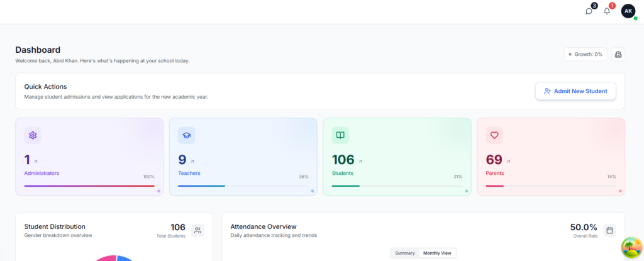Click the Teachers label
This screenshot has width=644, height=261.
[x=189, y=173]
